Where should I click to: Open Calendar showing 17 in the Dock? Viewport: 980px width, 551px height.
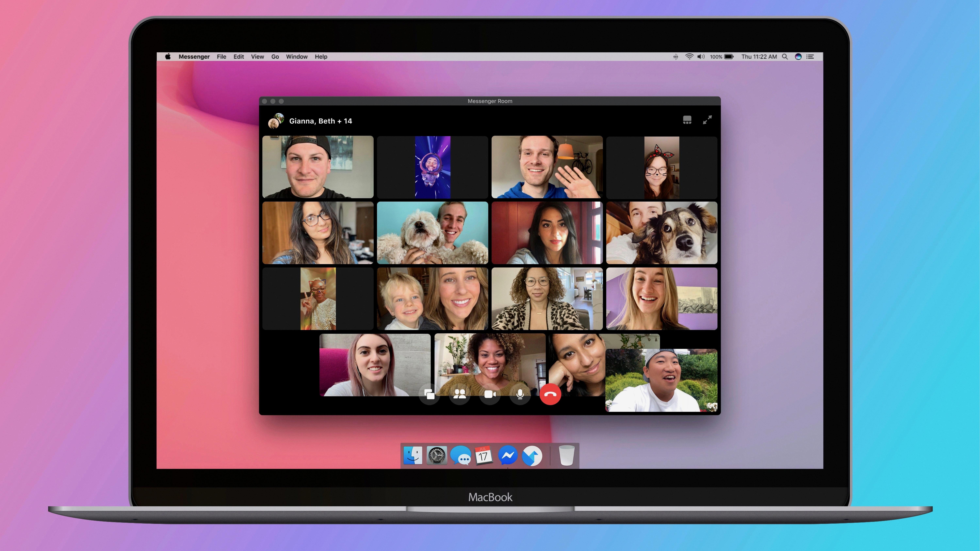click(484, 455)
